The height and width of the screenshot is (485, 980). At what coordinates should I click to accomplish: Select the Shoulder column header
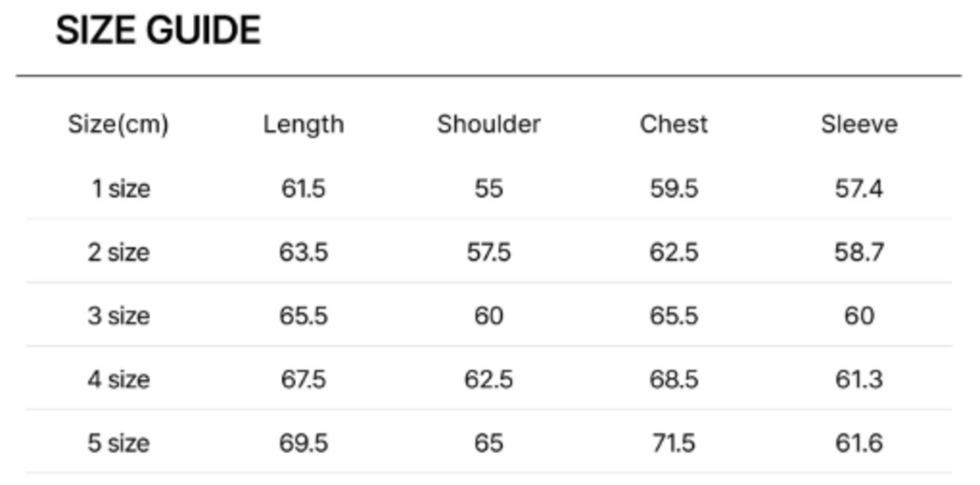[488, 125]
